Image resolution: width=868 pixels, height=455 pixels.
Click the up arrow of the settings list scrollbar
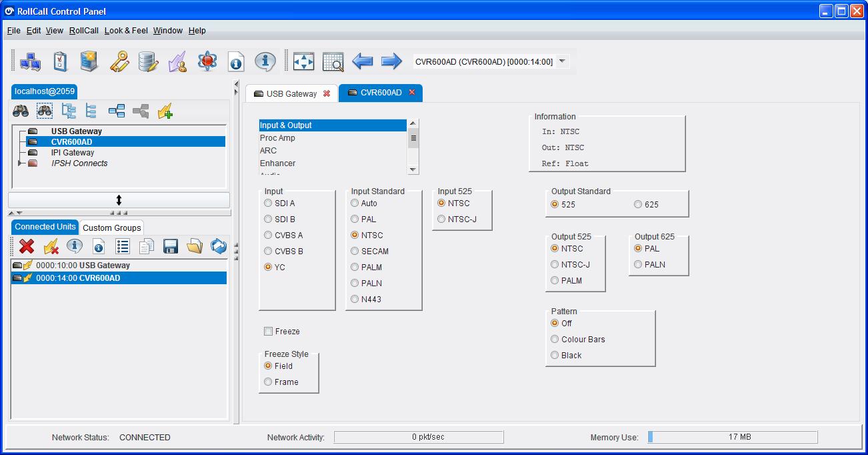[x=413, y=124]
